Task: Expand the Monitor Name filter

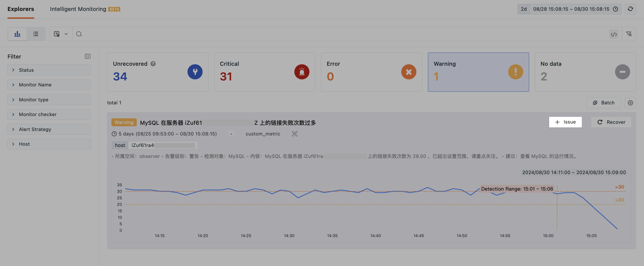Action: click(x=49, y=85)
